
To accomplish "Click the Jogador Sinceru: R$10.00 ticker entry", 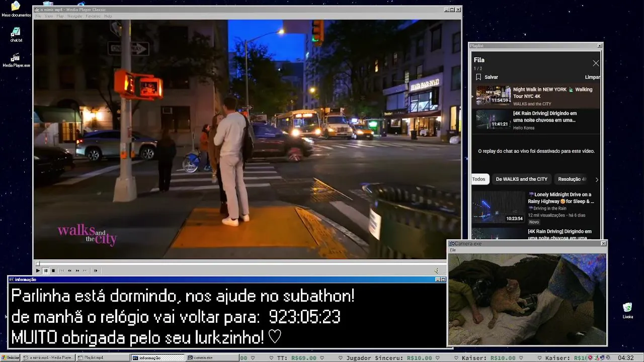I will tap(389, 358).
